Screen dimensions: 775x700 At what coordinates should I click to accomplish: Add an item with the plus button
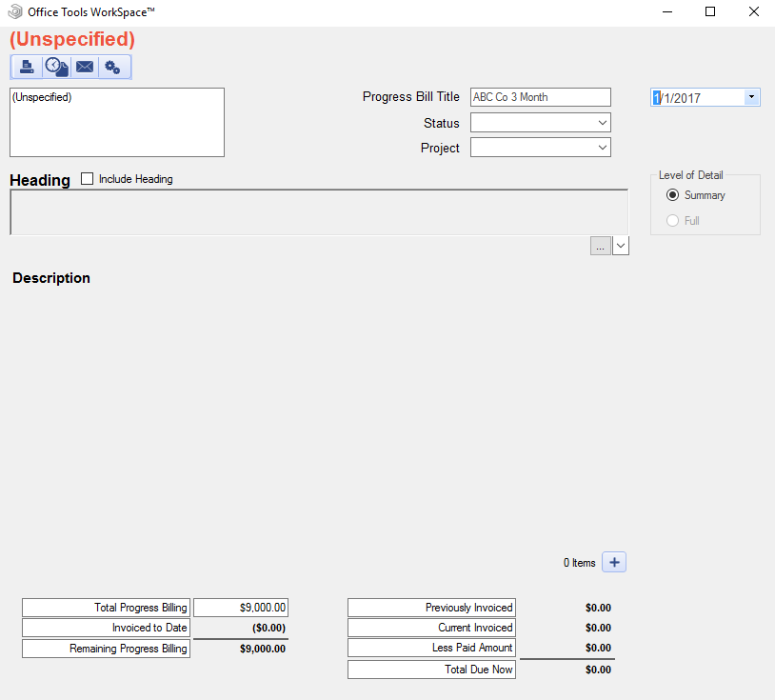pos(614,563)
